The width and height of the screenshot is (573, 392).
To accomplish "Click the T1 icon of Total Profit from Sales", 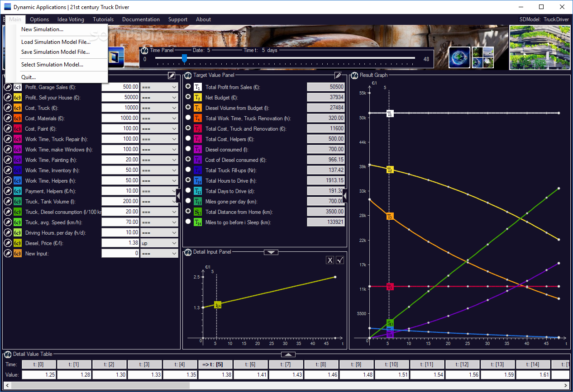I will click(197, 87).
